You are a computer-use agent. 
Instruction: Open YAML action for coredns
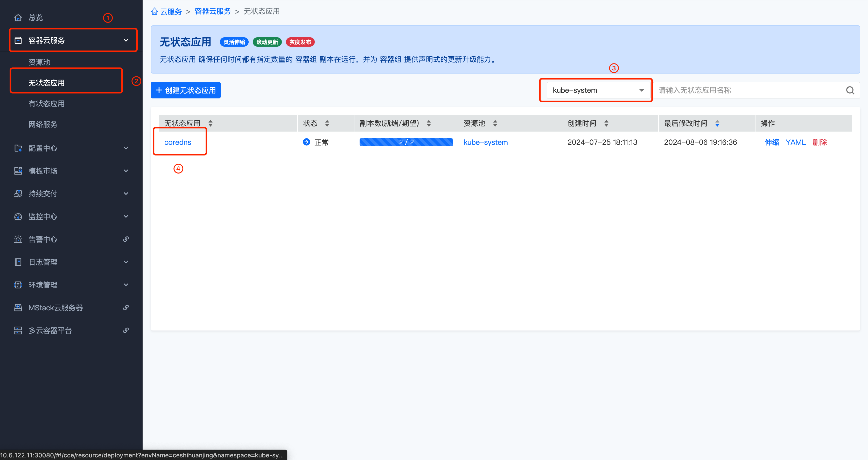point(796,142)
